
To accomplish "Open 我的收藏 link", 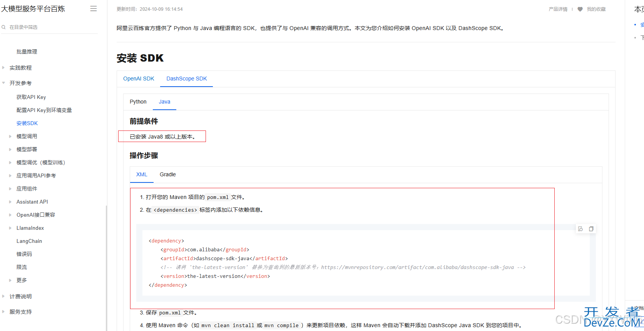I will [x=596, y=9].
